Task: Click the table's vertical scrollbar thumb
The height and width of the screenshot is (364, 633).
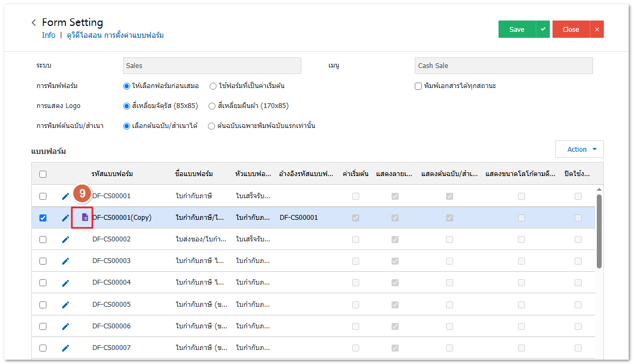Action: (x=599, y=231)
